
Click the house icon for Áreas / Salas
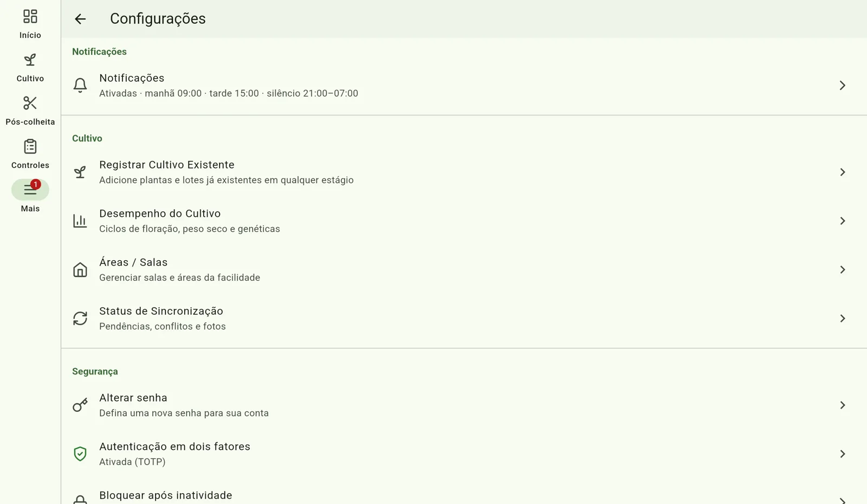click(x=80, y=269)
